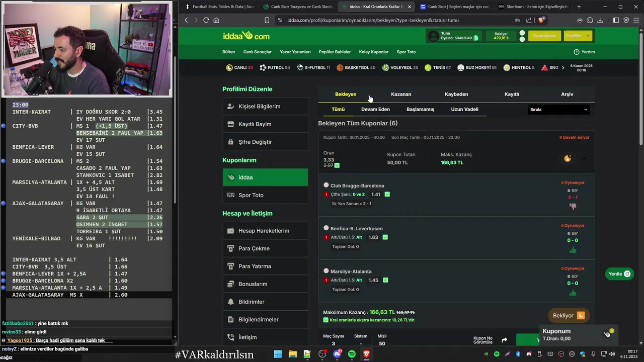Copy the member number with copy icon
This screenshot has width=644, height=362.
coord(476,38)
